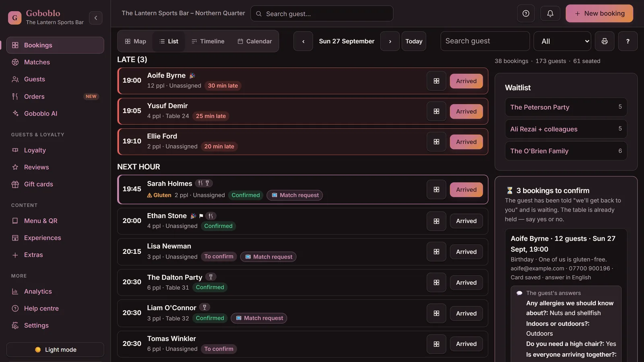Assign table icon for Ethan Stone

(436, 221)
